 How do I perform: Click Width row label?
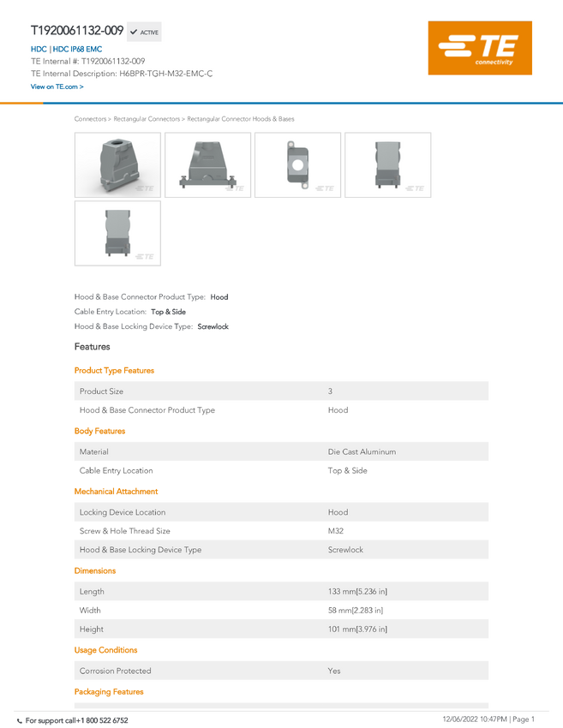tap(90, 611)
